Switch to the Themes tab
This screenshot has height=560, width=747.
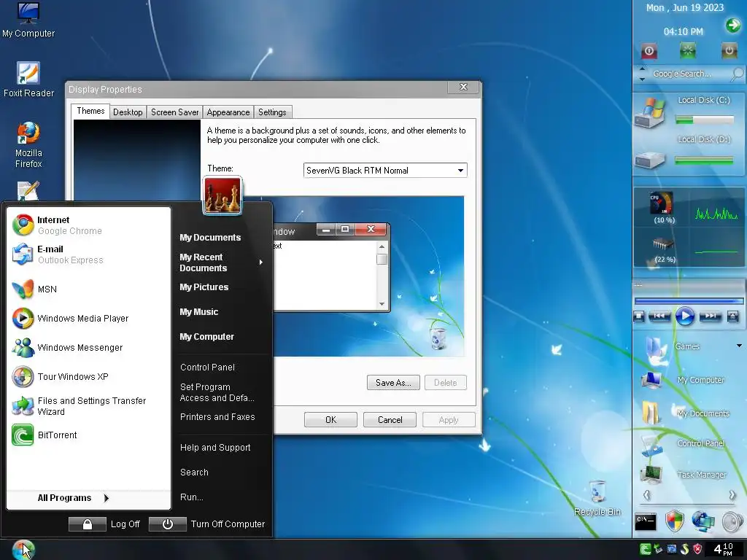click(90, 111)
